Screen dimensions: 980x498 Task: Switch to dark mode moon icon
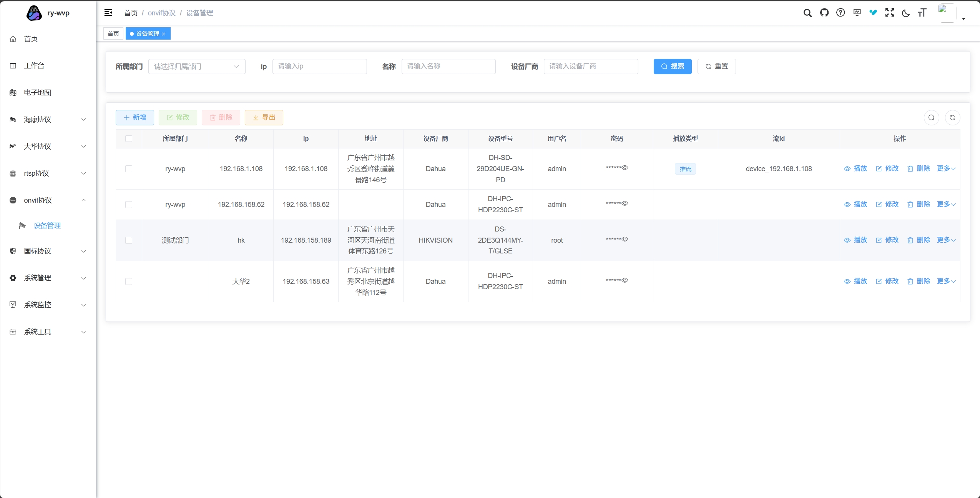point(906,13)
